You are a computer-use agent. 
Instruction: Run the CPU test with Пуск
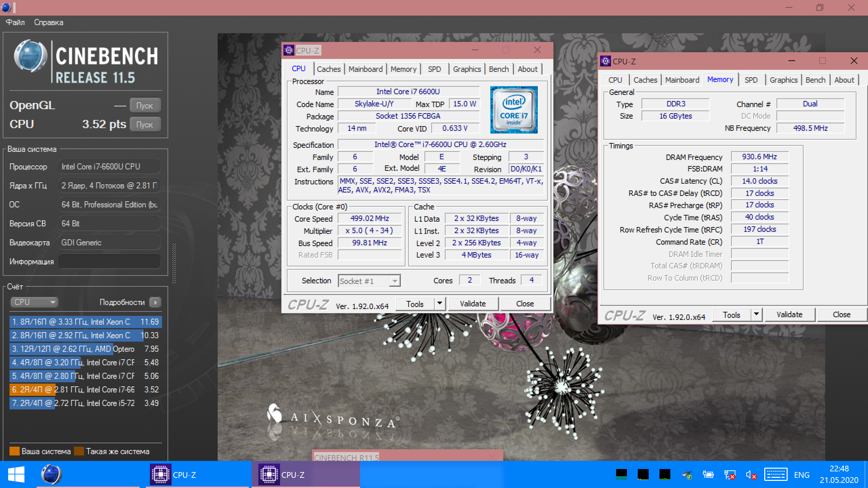[x=145, y=124]
